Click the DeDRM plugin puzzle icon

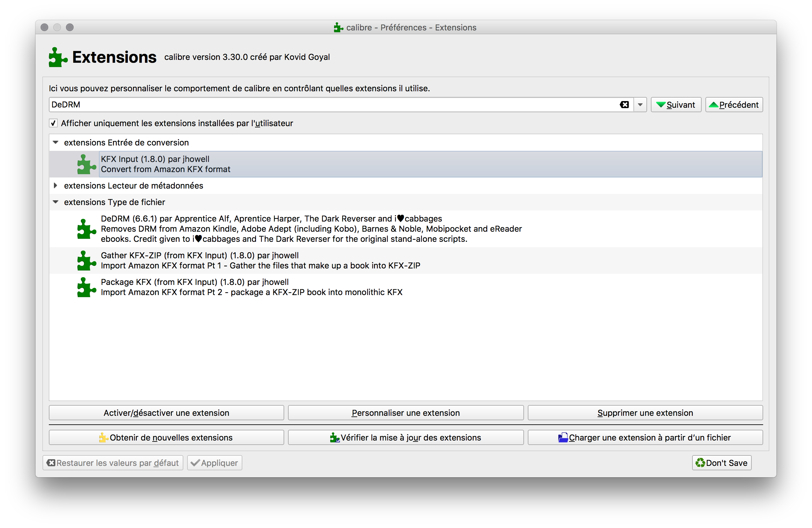tap(86, 229)
